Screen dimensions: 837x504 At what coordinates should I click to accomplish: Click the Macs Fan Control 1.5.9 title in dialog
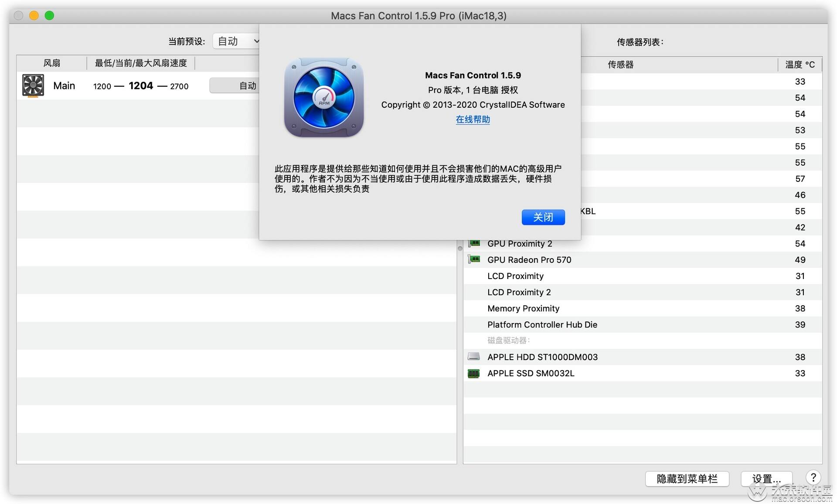473,75
